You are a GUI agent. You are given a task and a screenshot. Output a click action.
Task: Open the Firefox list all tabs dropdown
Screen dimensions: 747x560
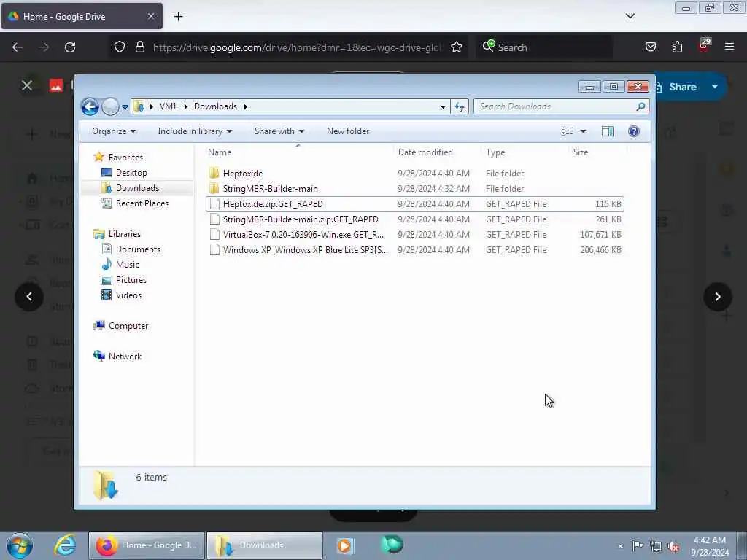[x=630, y=16]
